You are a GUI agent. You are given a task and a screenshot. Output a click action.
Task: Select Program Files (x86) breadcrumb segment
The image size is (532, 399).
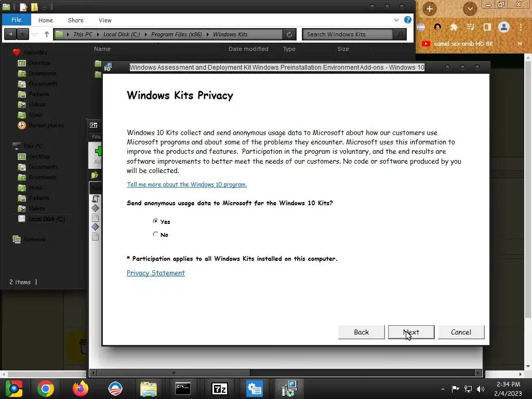(x=177, y=34)
